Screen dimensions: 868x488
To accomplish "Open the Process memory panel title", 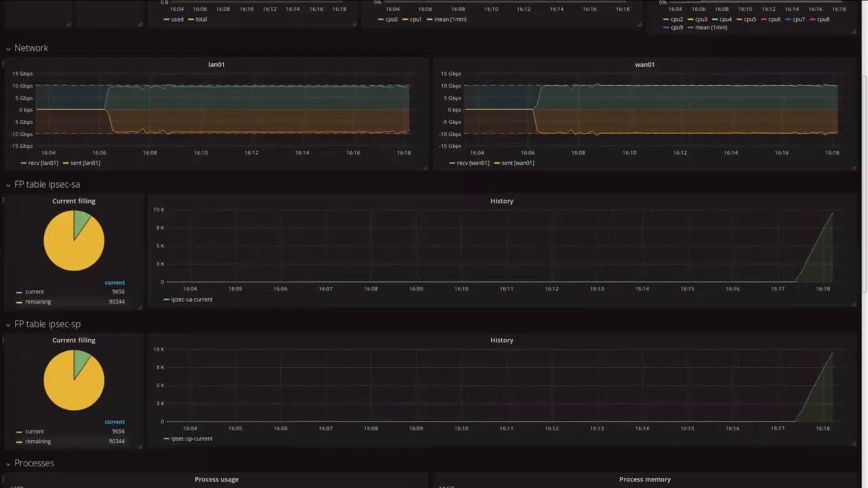I will pos(645,479).
